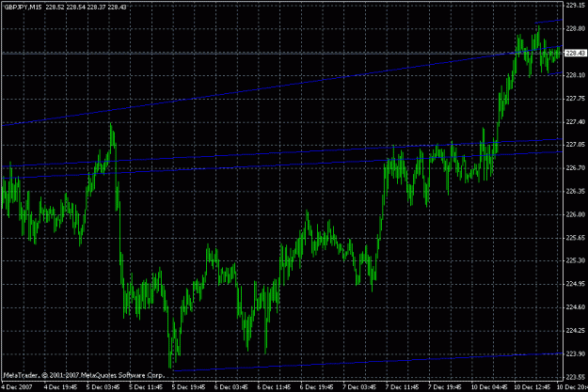Click the 228.10 price scale value
The width and height of the screenshot is (588, 392).
pyautogui.click(x=575, y=75)
